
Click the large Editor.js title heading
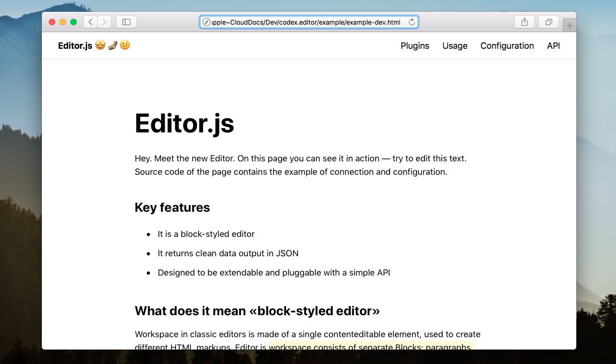pyautogui.click(x=184, y=123)
